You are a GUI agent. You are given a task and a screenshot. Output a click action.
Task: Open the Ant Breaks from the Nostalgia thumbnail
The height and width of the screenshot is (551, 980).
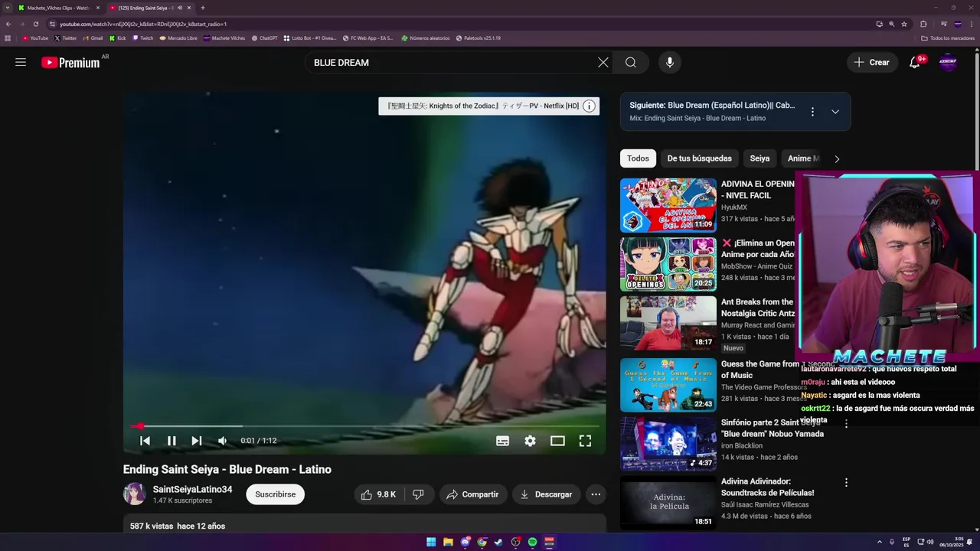668,323
